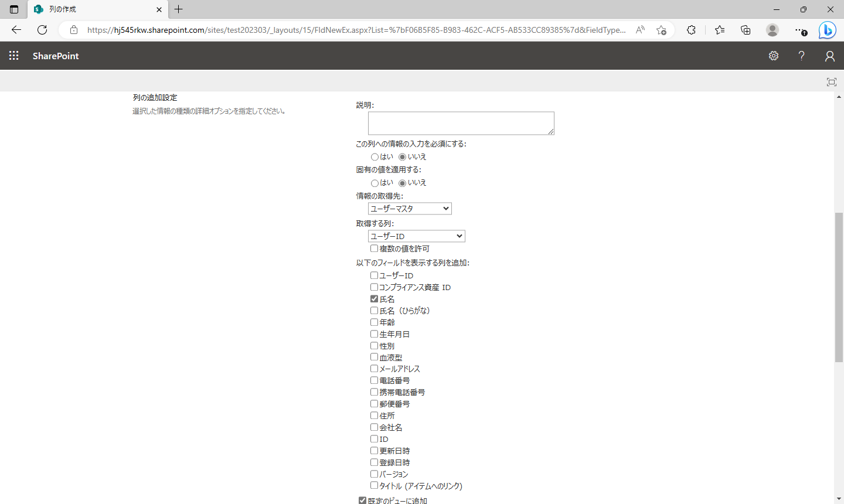The width and height of the screenshot is (844, 504).
Task: Click the page vertical scrollbar thumb
Action: (x=839, y=287)
